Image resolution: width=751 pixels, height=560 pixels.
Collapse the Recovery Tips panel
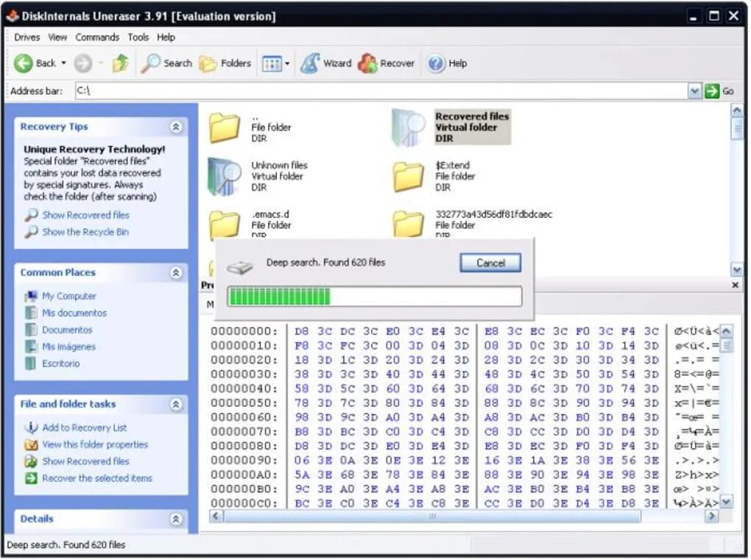coord(176,127)
